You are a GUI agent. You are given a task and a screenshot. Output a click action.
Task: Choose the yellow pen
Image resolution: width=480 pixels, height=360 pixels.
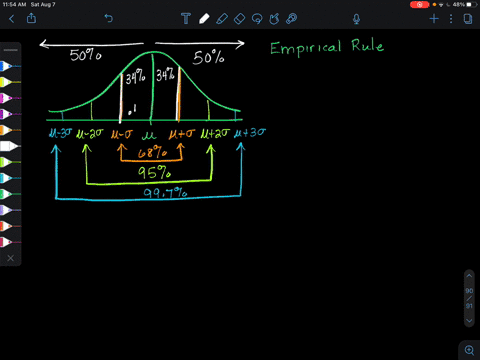10,82
